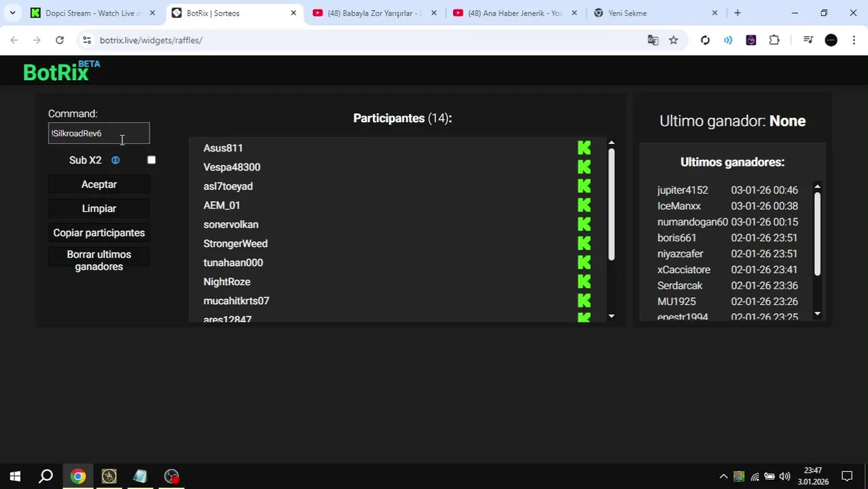Screen dimensions: 868x489
Task: Open the notification center icon
Action: coord(847,476)
